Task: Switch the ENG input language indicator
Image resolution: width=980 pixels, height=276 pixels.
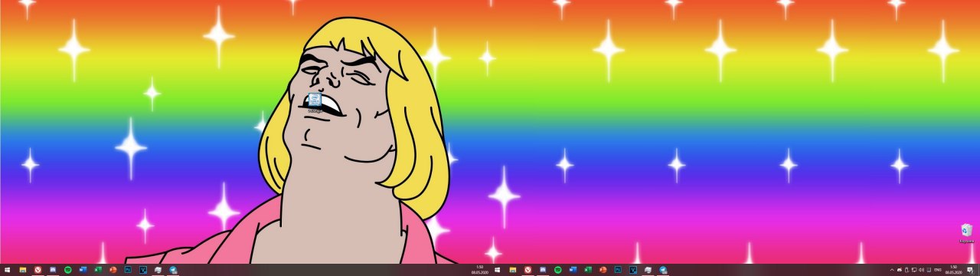Action: click(938, 270)
